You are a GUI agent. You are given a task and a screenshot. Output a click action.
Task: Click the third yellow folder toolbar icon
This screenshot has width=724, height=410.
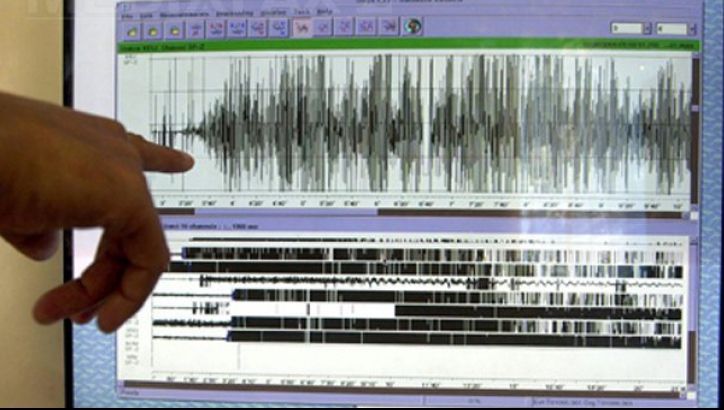click(175, 30)
